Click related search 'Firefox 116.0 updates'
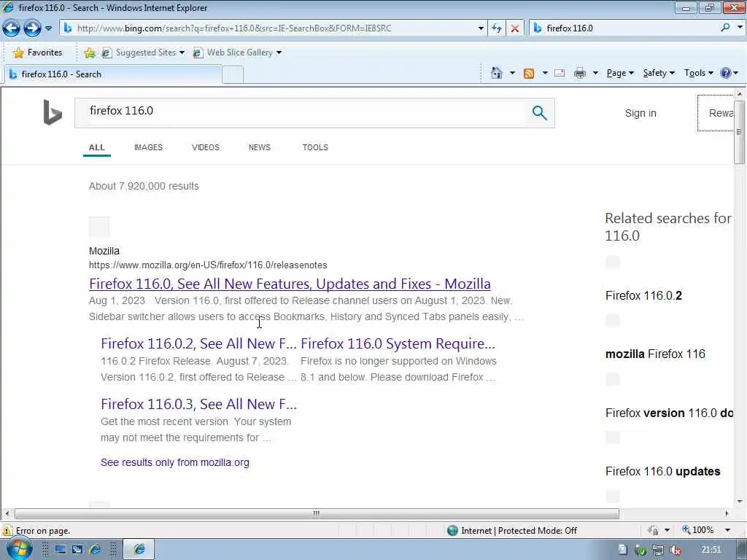The width and height of the screenshot is (747, 560). point(662,472)
